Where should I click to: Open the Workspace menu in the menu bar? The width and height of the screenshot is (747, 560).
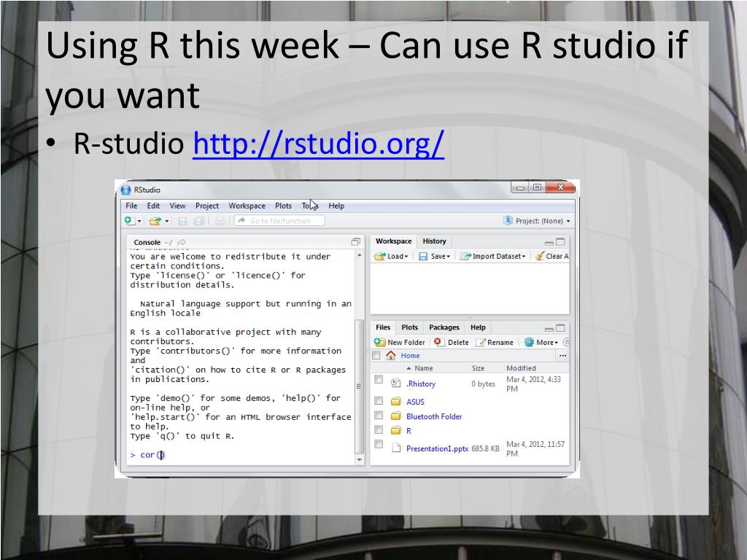pyautogui.click(x=247, y=206)
